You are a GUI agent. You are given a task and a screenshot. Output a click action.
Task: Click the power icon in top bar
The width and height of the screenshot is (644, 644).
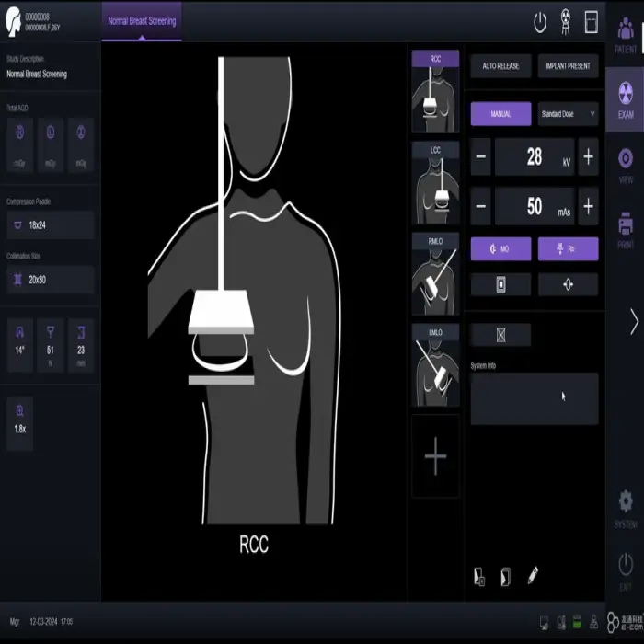pos(540,21)
